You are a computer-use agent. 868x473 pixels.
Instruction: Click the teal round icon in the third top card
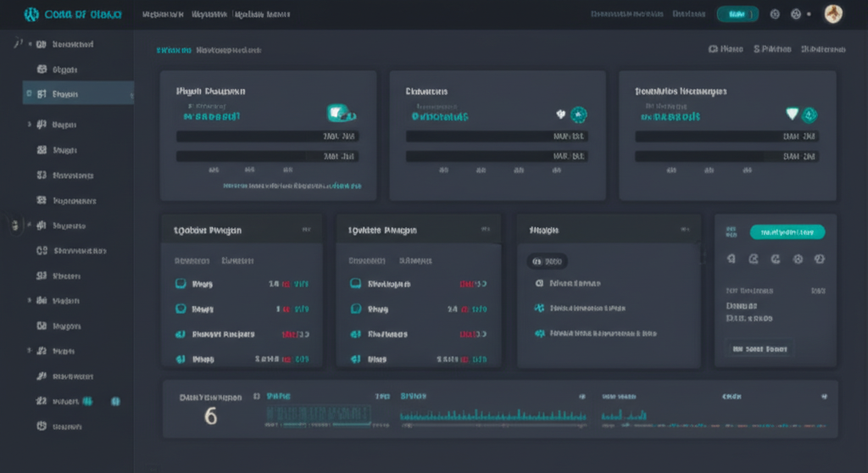tap(810, 114)
